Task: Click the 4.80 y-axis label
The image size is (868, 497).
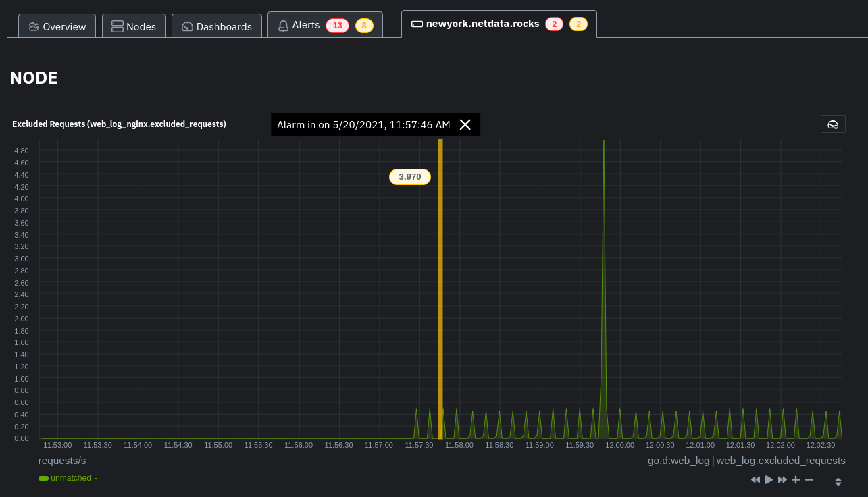Action: 21,151
